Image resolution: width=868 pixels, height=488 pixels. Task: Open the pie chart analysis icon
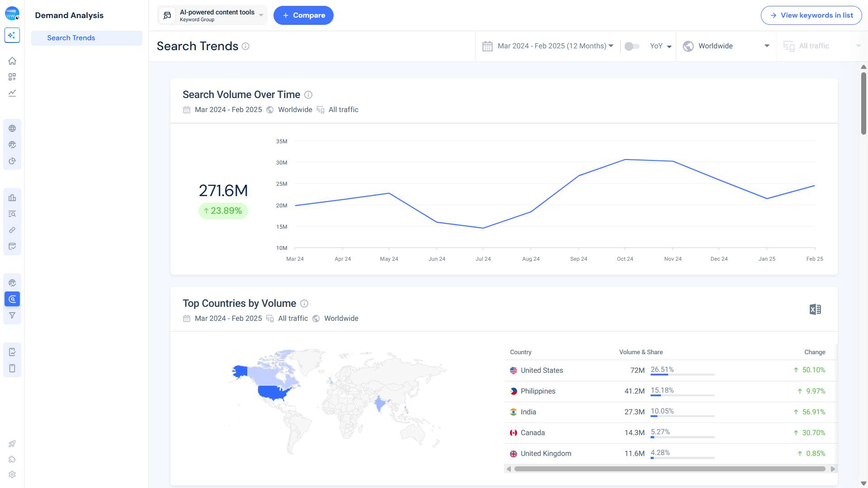12,161
